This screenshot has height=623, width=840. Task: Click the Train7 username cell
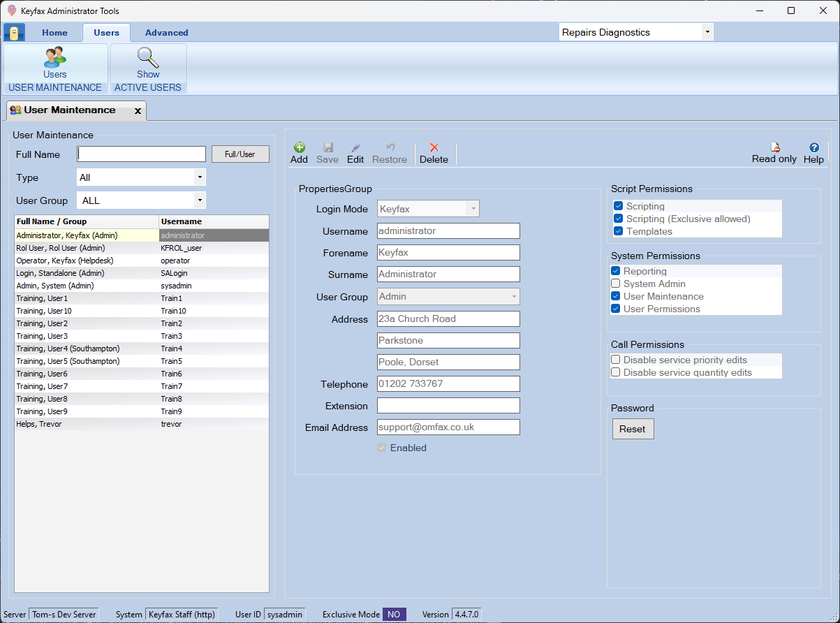[x=214, y=386]
